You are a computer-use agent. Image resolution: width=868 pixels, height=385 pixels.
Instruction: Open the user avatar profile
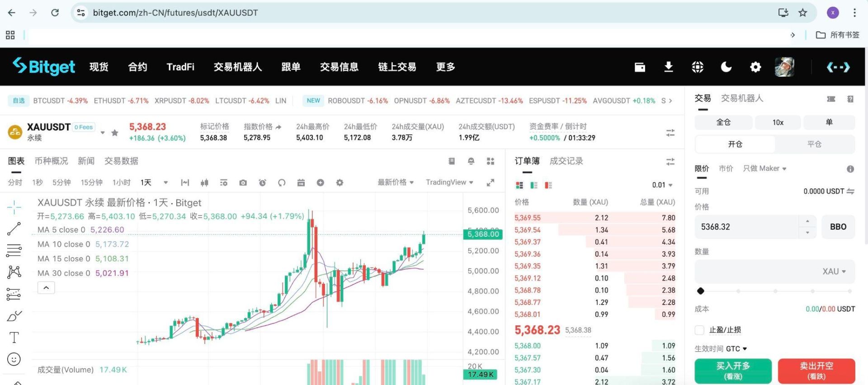pyautogui.click(x=784, y=67)
